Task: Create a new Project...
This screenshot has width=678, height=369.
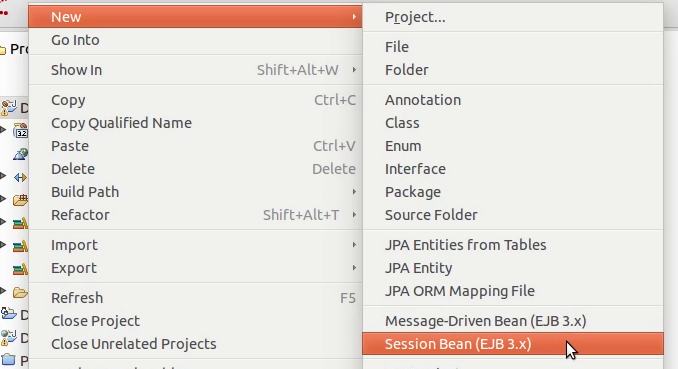Action: [513, 17]
